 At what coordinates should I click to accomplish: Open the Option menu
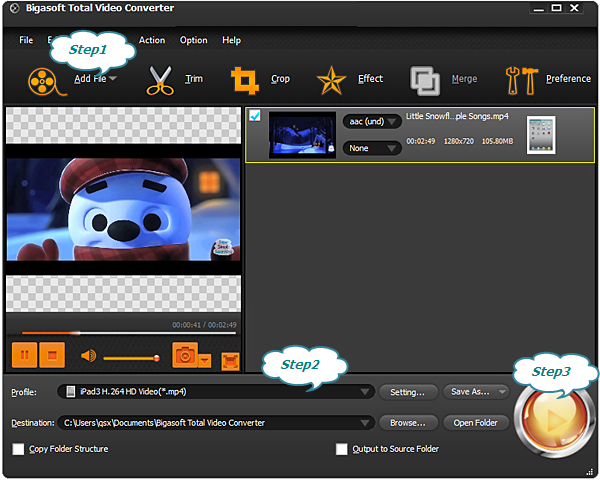[194, 40]
